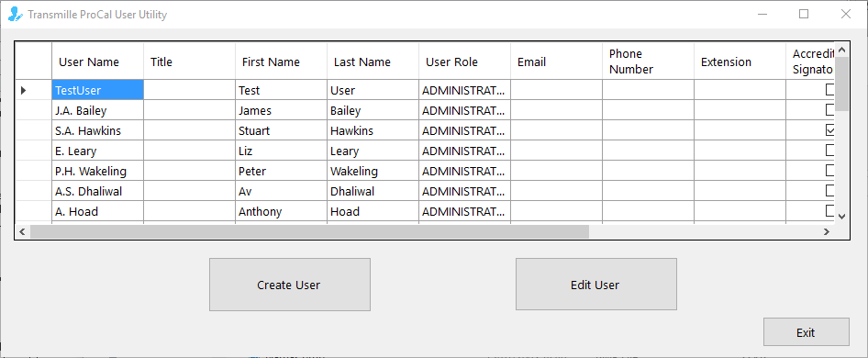This screenshot has width=868, height=358.
Task: Click the Transmille ProCal app icon in title bar
Action: [x=16, y=14]
